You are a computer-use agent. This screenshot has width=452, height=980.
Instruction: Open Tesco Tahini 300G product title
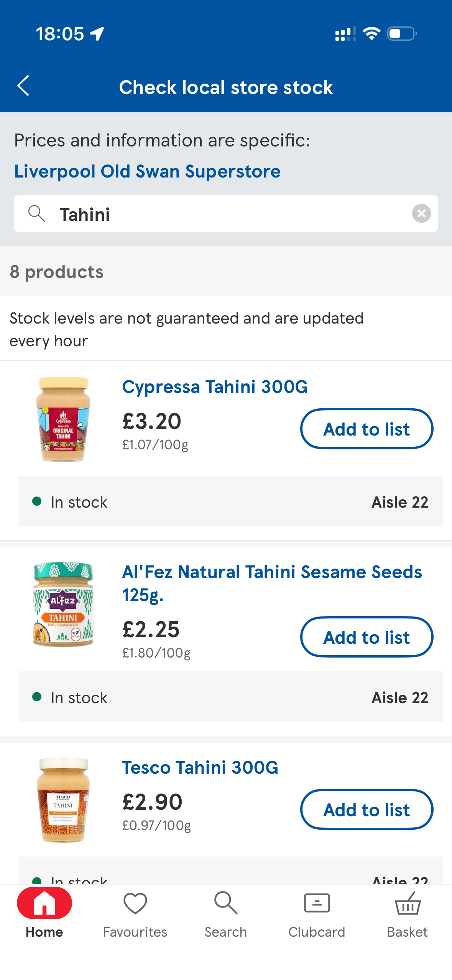200,768
